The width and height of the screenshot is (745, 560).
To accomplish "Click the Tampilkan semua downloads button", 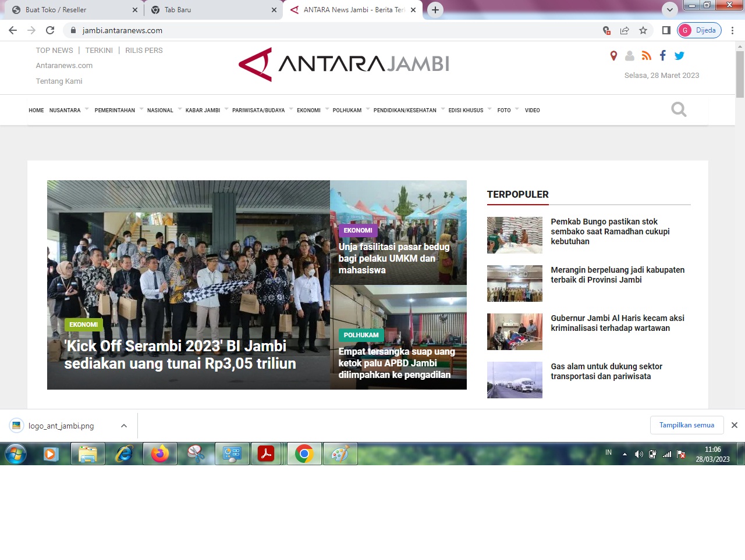I will coord(687,425).
